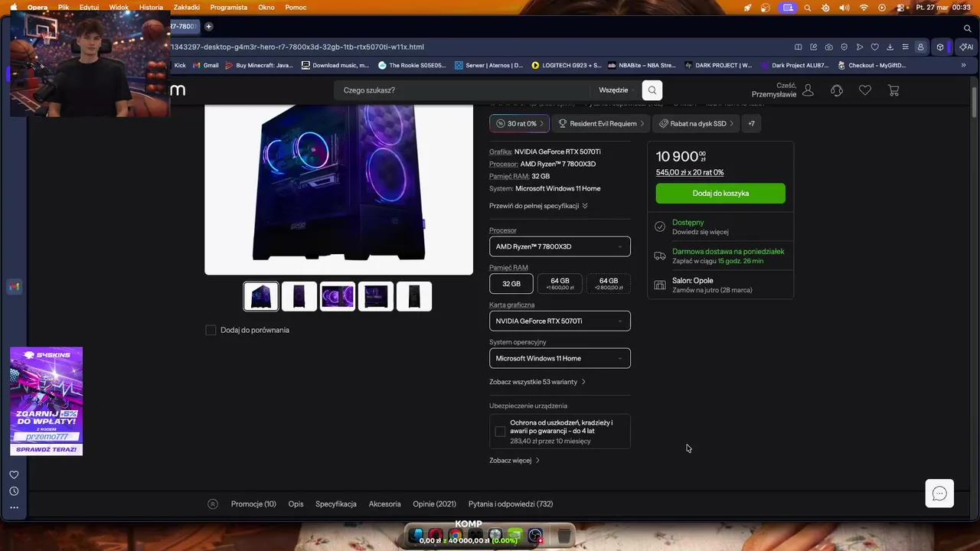Open Opera sidebar heart bookmarks icon

point(14,474)
